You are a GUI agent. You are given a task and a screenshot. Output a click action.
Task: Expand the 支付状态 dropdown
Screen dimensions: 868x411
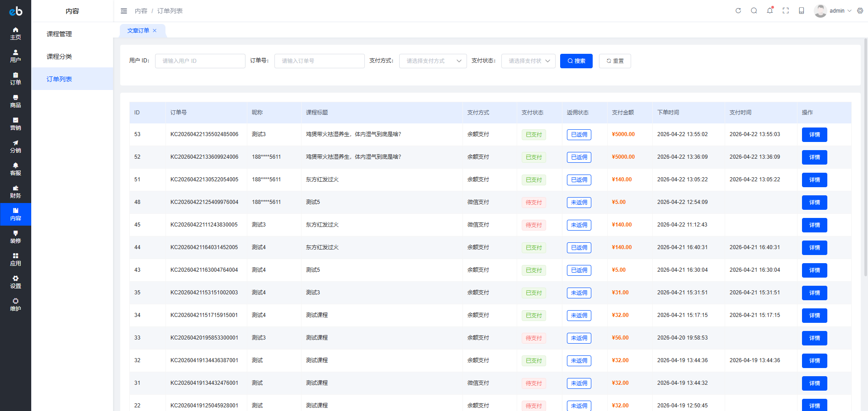pos(528,61)
